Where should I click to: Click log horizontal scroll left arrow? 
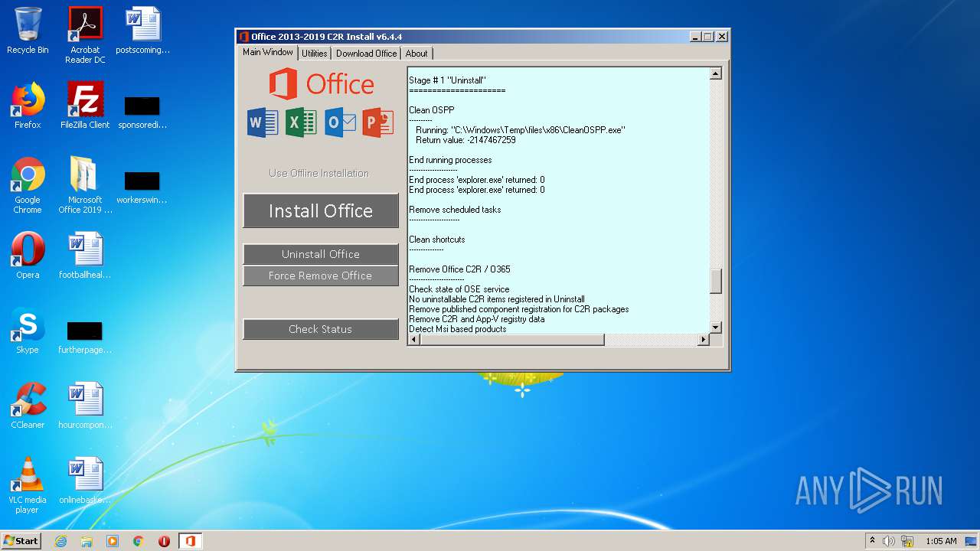point(413,340)
